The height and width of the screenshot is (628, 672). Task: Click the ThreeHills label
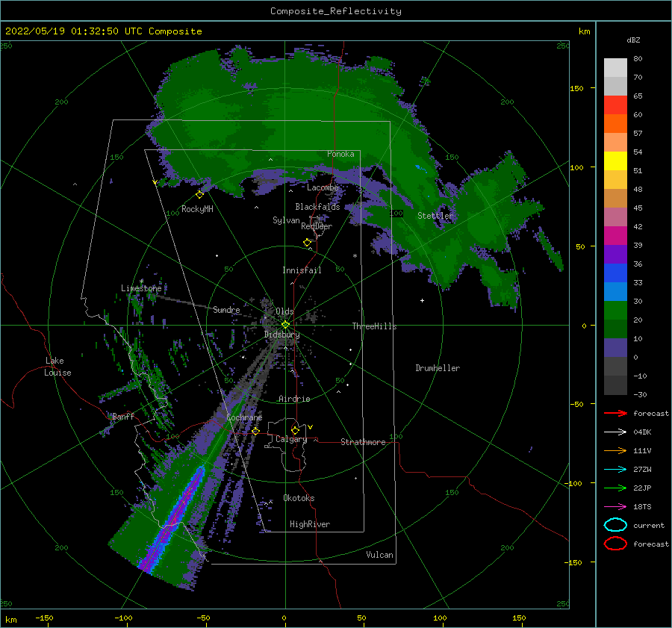point(374,326)
